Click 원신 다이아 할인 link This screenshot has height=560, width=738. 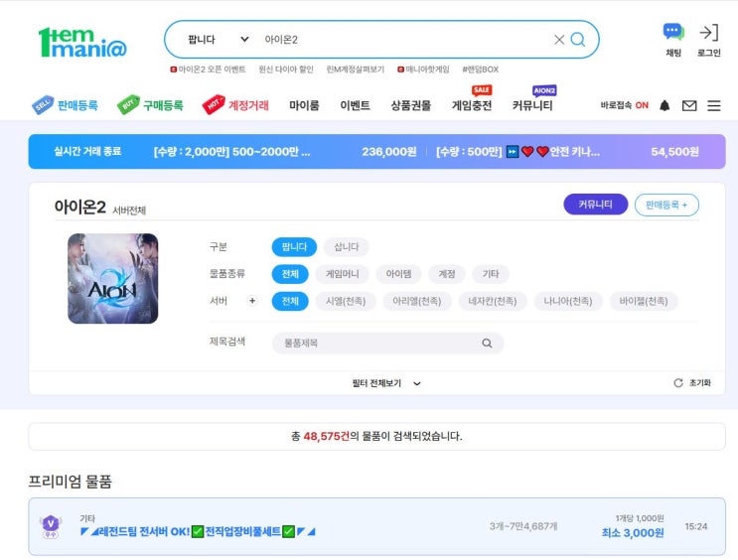(x=286, y=70)
